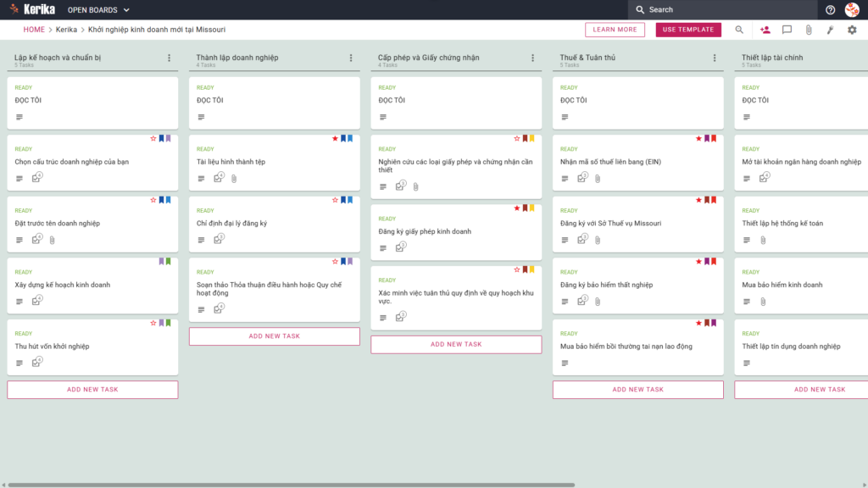The height and width of the screenshot is (488, 868).
Task: Open add team member icon
Action: [x=765, y=30]
